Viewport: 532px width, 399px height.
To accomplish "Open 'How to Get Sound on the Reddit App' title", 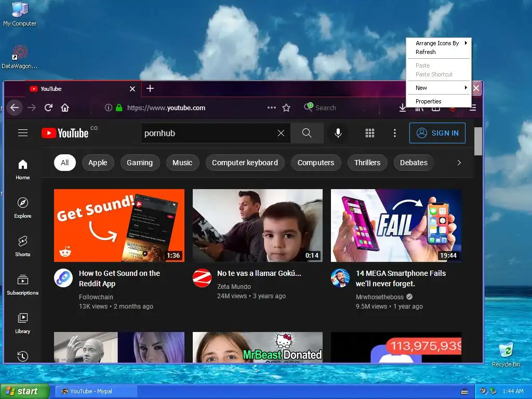I will pyautogui.click(x=119, y=278).
